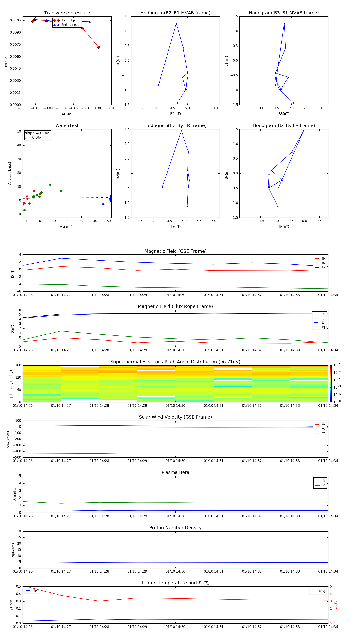Click the 'Solar Wind Velocity (GSE Frame)' title
The height and width of the screenshot is (644, 351).
(x=175, y=417)
